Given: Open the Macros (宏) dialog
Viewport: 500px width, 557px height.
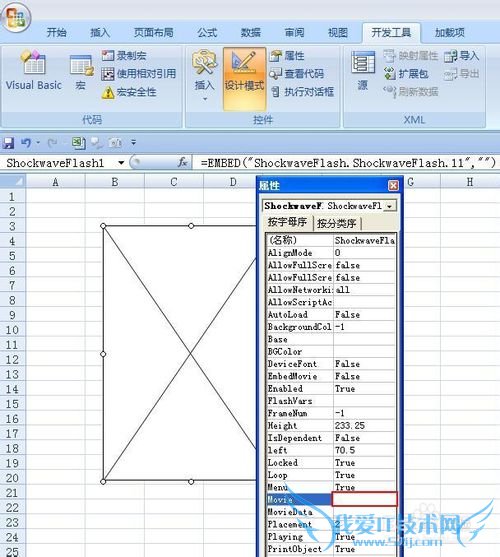Looking at the screenshot, I should [x=81, y=73].
